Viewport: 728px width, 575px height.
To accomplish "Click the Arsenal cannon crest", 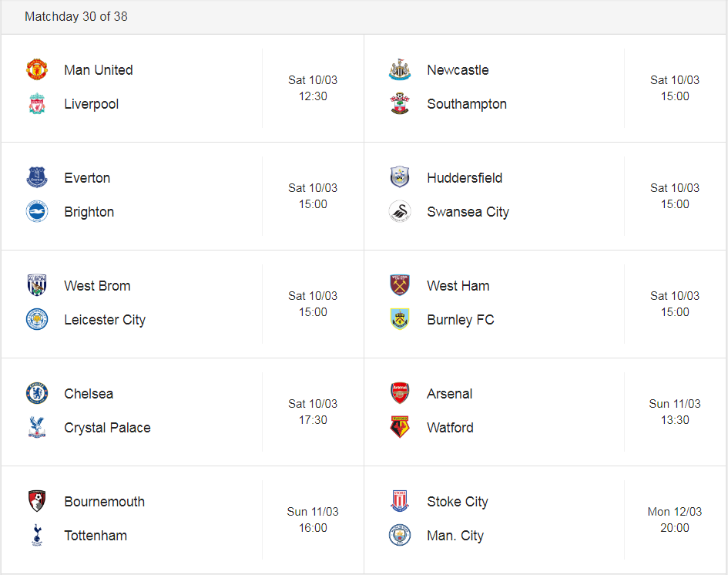I will click(x=400, y=393).
